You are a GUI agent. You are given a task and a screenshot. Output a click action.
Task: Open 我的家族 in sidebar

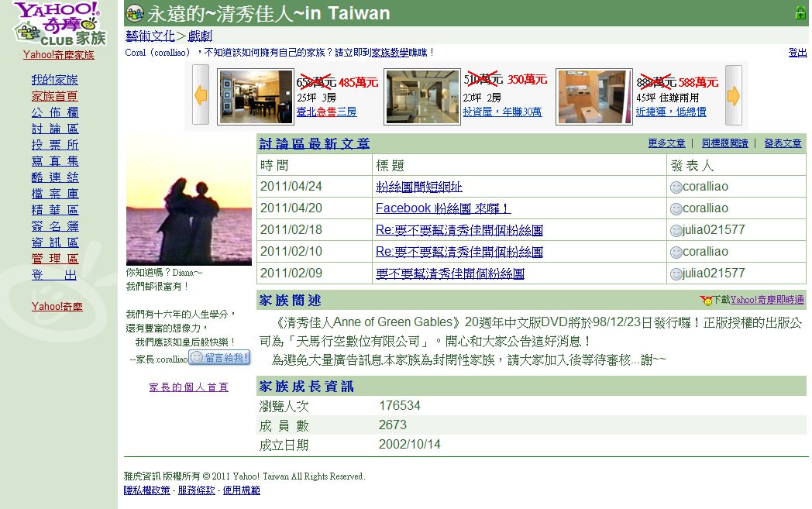[54, 80]
